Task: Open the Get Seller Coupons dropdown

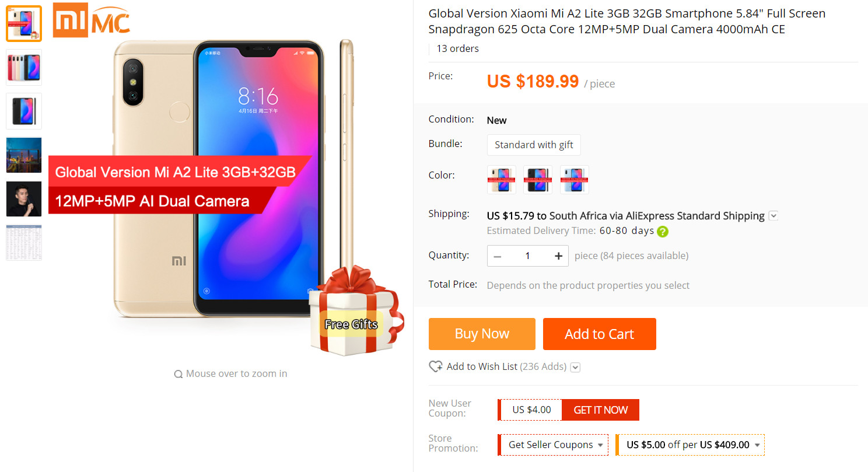Action: click(552, 445)
